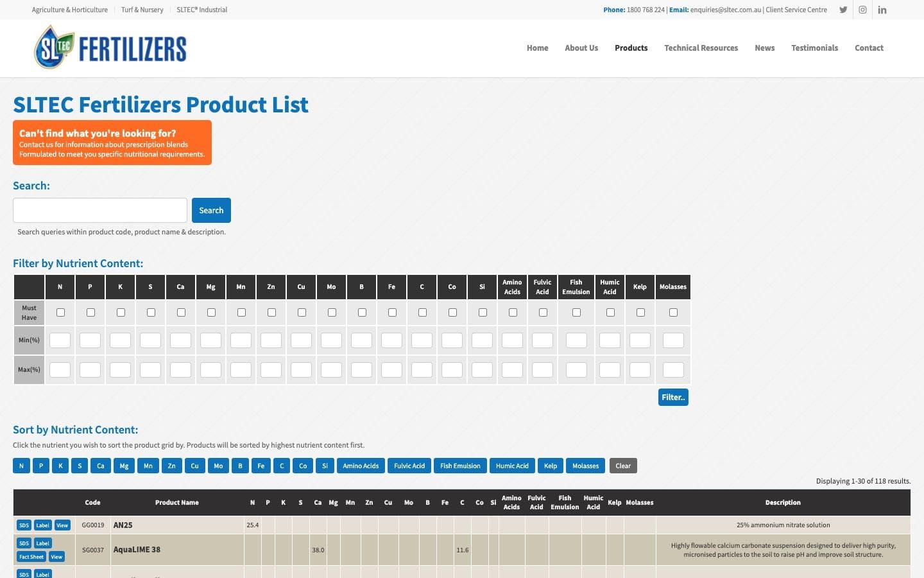924x578 pixels.
Task: Open the Instagram social icon
Action: pos(863,10)
